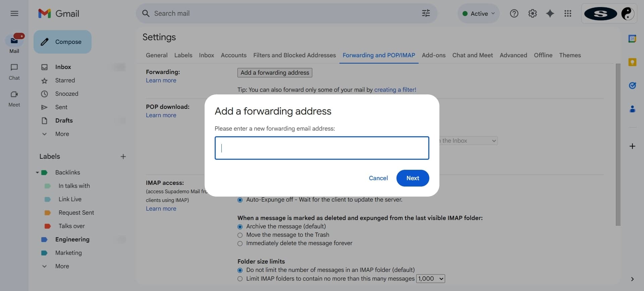Follow the creating a filter link
The image size is (644, 291).
pyautogui.click(x=395, y=90)
